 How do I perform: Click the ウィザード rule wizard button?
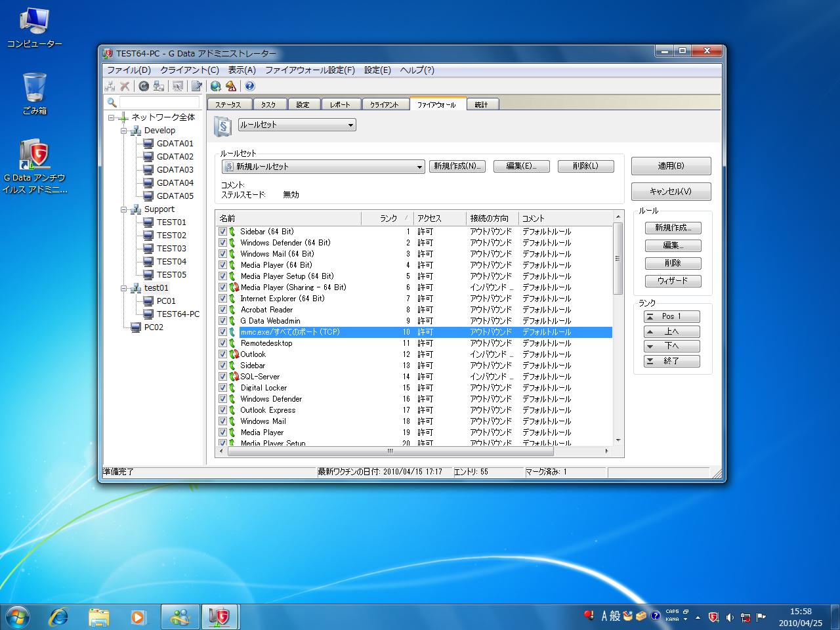673,281
